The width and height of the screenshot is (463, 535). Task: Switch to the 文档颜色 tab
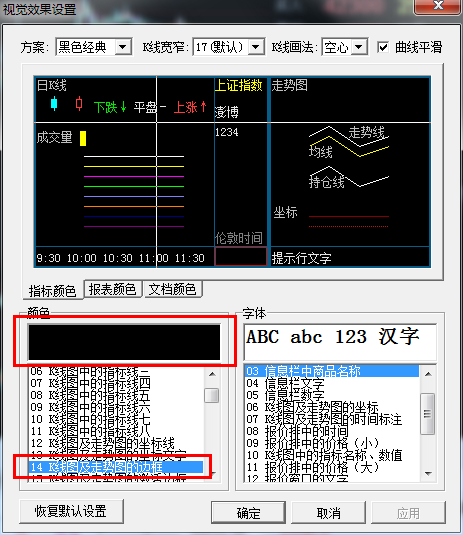(173, 289)
